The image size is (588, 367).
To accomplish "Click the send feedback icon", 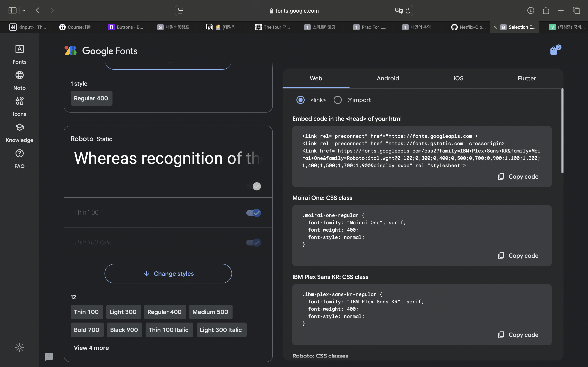I will coord(49,357).
